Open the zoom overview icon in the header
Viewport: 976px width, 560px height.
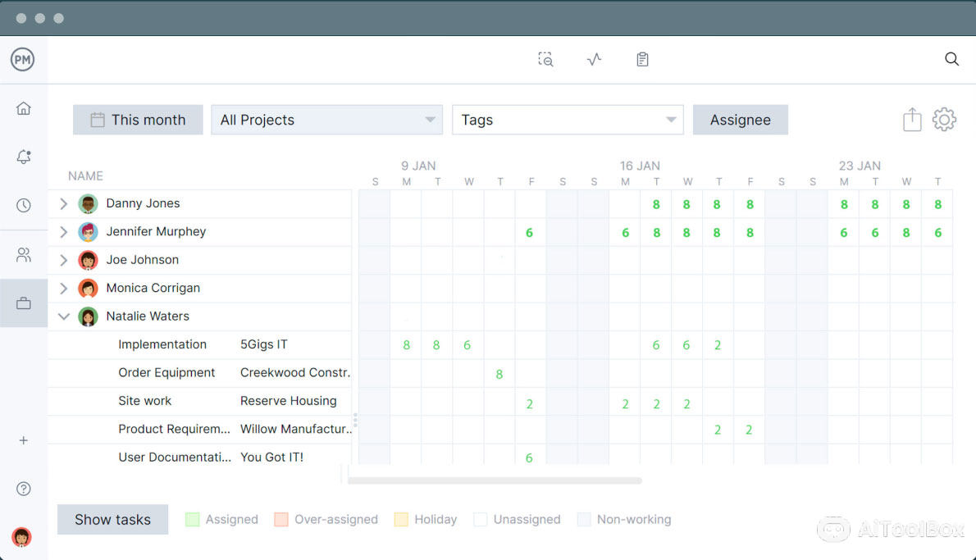545,59
